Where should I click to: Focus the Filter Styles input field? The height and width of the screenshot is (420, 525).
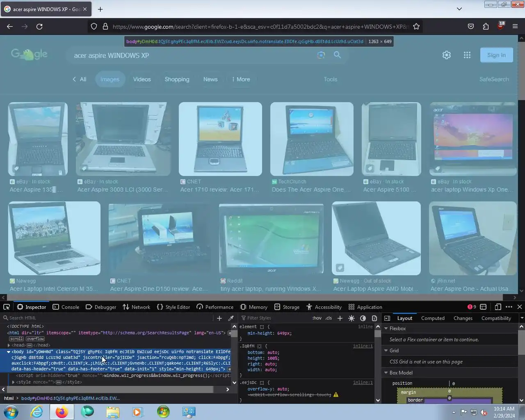pos(275,318)
